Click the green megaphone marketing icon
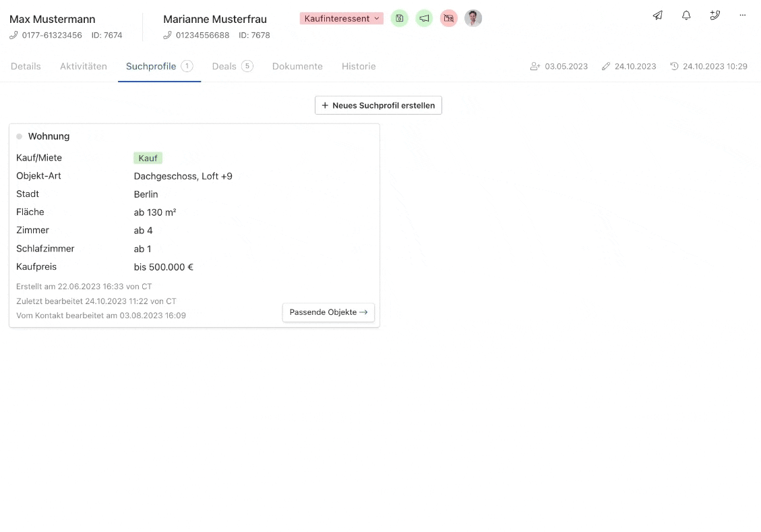761x532 pixels. tap(424, 18)
